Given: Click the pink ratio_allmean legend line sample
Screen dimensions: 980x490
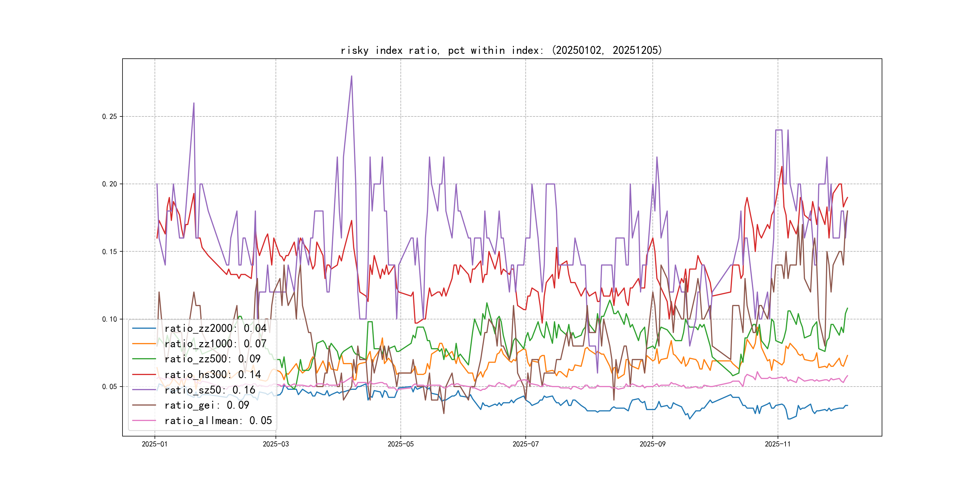Looking at the screenshot, I should 144,420.
